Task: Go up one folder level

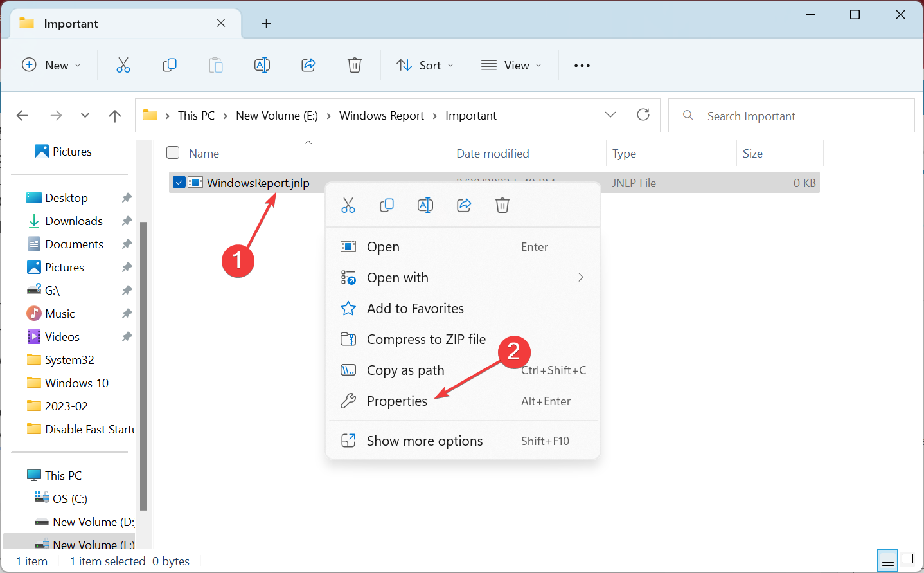Action: (x=115, y=116)
